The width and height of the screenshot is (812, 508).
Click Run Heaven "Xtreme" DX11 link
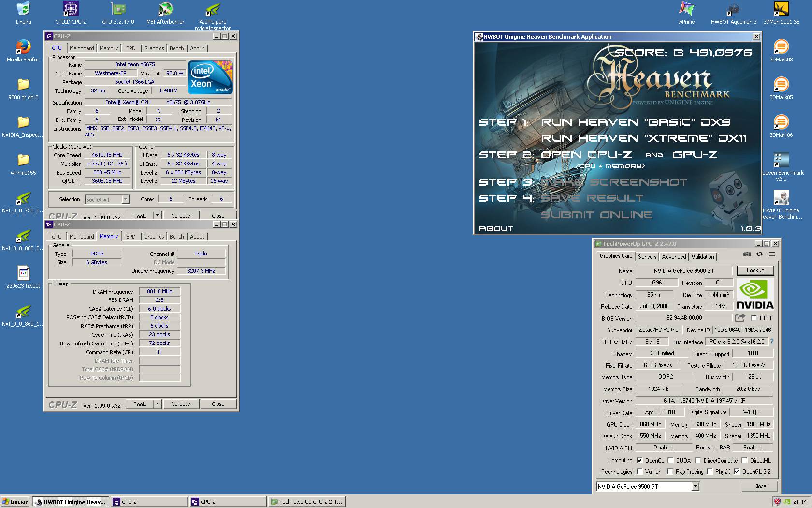pyautogui.click(x=644, y=138)
